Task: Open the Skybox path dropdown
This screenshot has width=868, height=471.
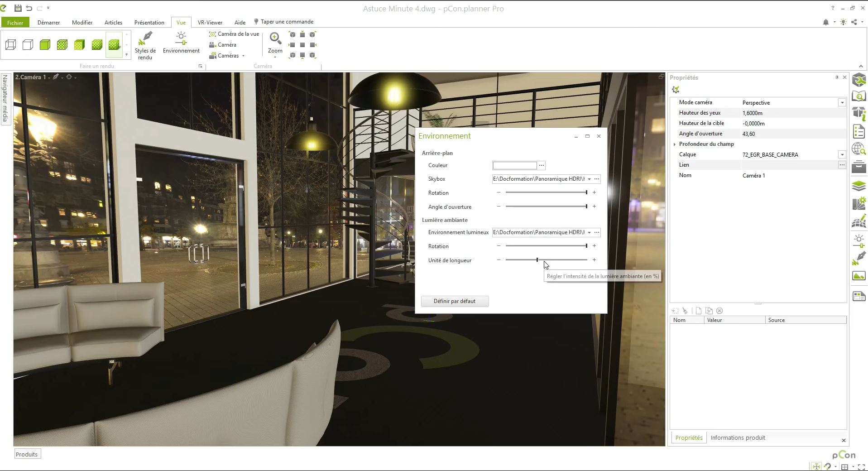Action: coord(589,179)
